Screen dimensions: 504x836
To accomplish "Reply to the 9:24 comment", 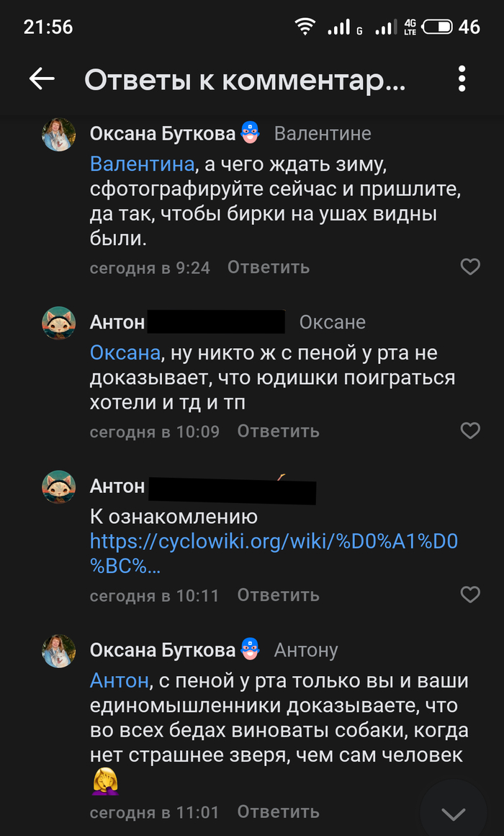I will 269,267.
